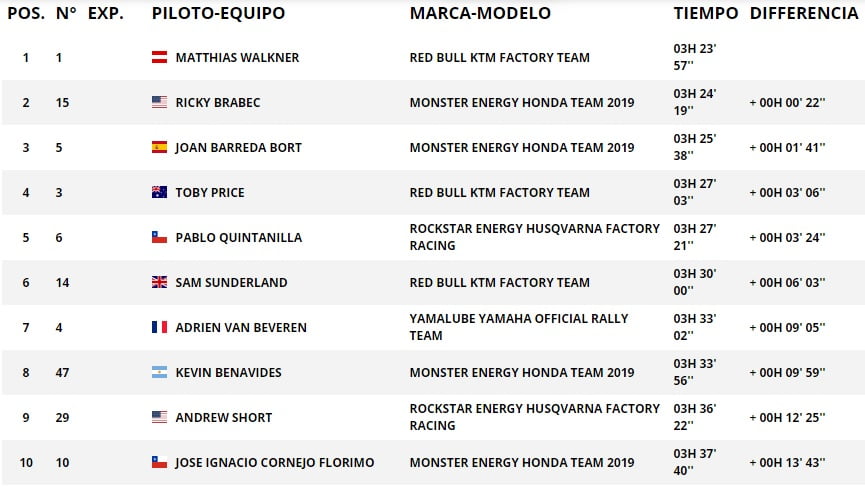Screen dimensions: 865x487
Task: Click the French flag beside Adrien Van Beveren
Action: pos(159,327)
